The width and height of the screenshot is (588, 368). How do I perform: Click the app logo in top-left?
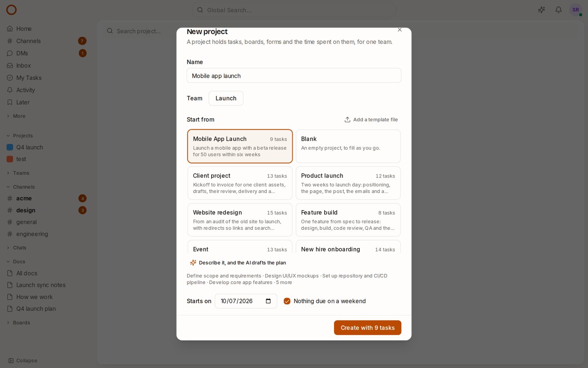(x=11, y=10)
